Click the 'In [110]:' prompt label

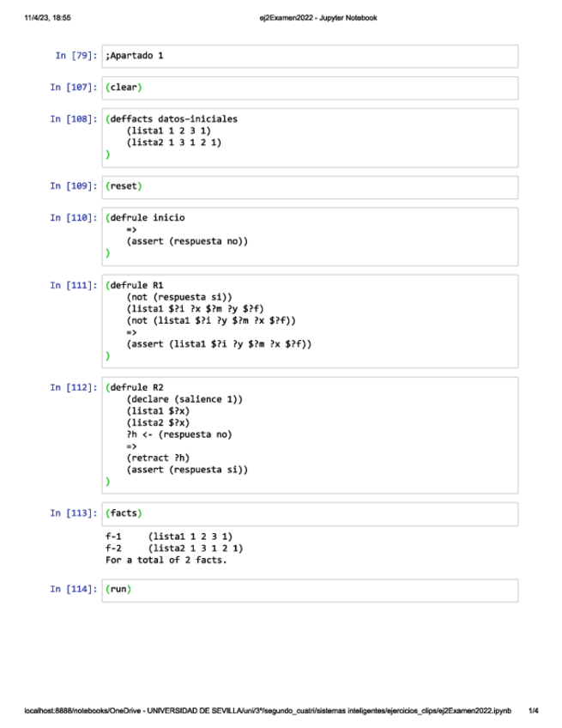point(74,217)
